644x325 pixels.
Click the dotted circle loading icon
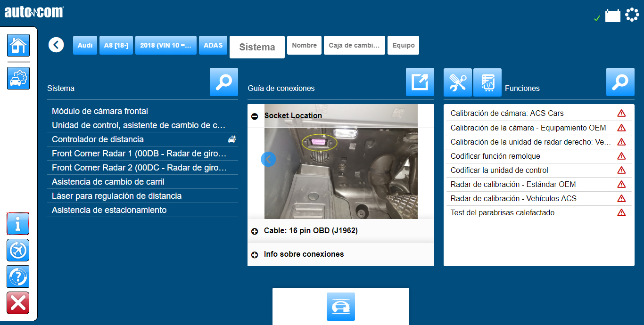632,15
